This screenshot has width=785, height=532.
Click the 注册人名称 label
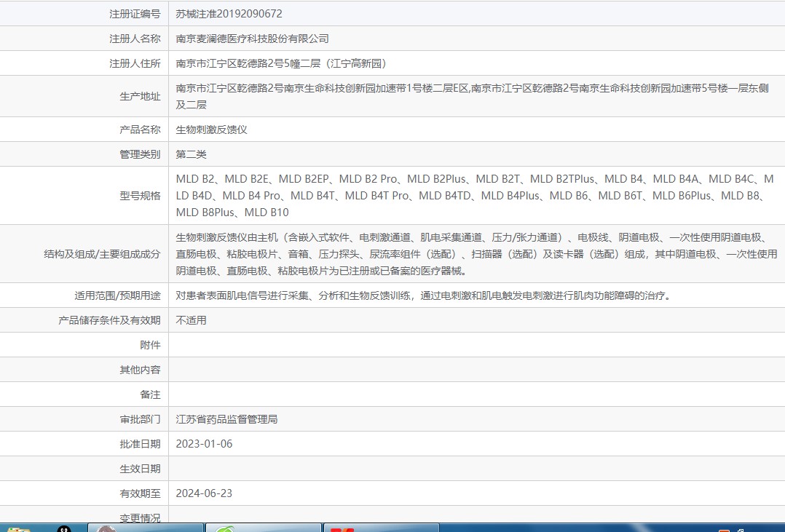pos(135,39)
